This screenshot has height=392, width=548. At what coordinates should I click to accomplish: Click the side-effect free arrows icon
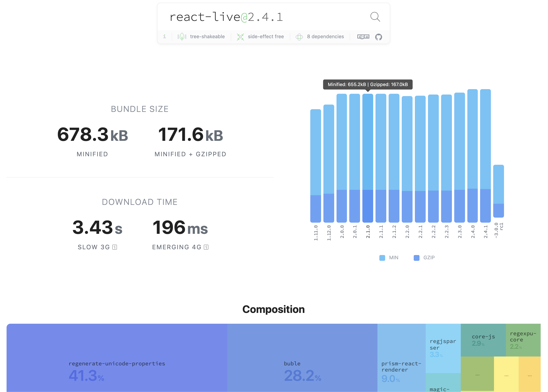pyautogui.click(x=240, y=37)
